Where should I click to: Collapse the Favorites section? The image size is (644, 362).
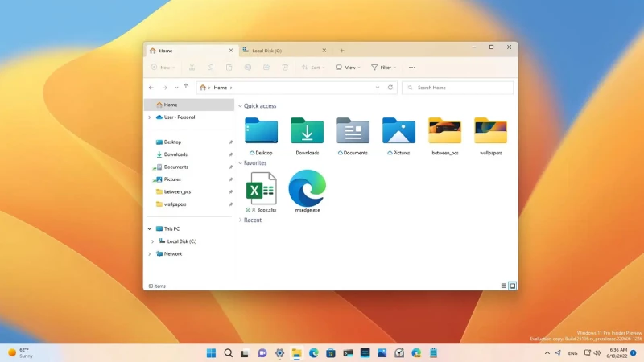240,163
